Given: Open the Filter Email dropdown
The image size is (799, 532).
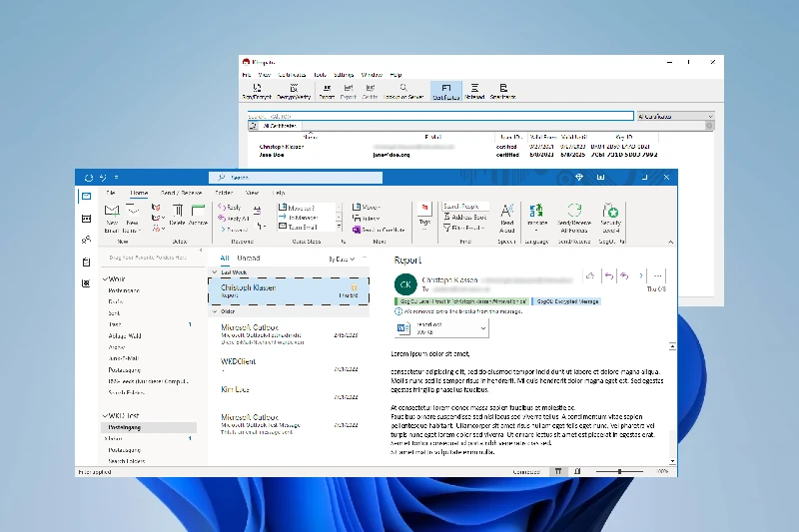Looking at the screenshot, I should pos(463,229).
